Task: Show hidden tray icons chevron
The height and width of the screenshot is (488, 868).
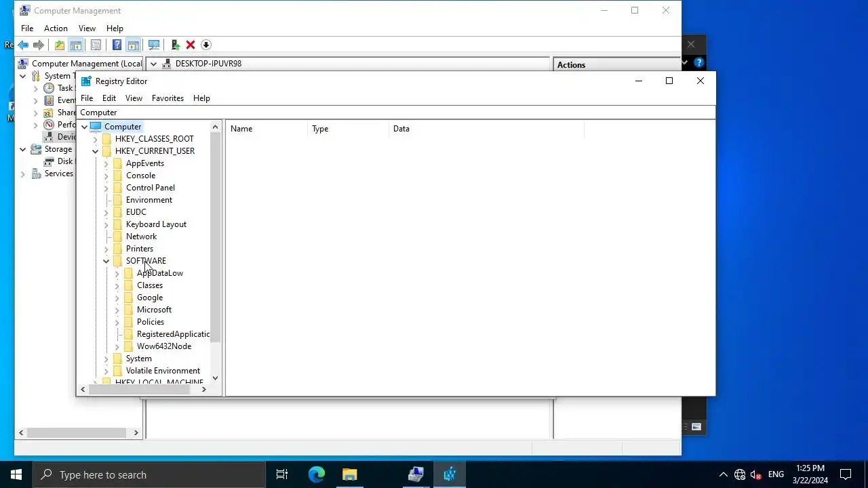Action: click(723, 474)
